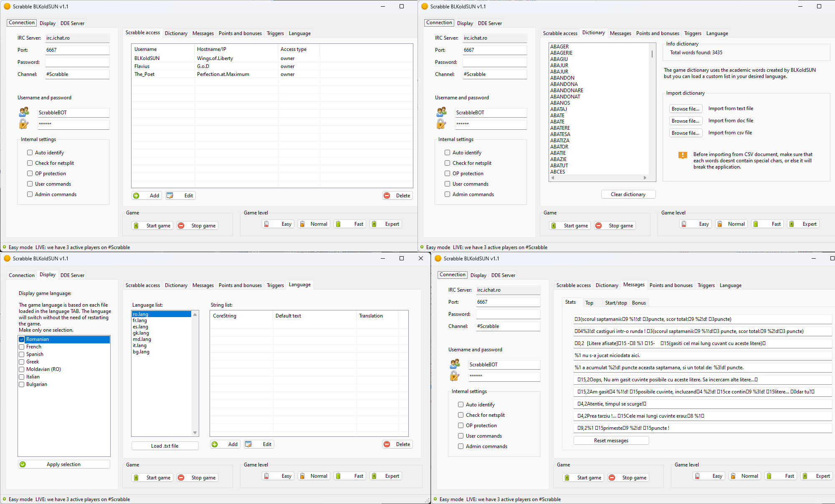Click users icon beside ScrabbleBOT in Dictionary window
The height and width of the screenshot is (504, 835).
click(x=442, y=112)
